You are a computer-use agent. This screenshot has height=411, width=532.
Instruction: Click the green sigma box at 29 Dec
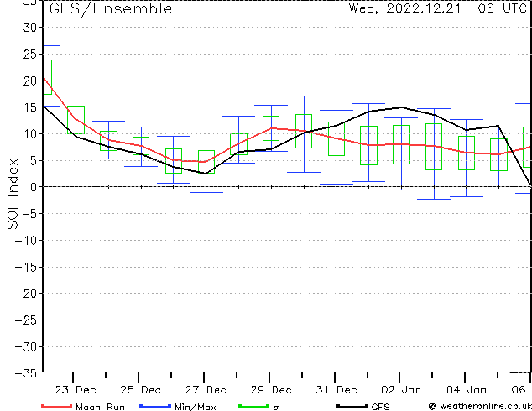coord(271,128)
